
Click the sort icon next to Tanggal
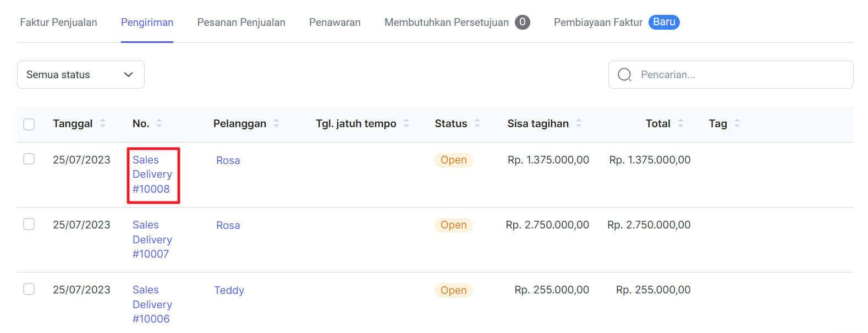click(x=102, y=123)
